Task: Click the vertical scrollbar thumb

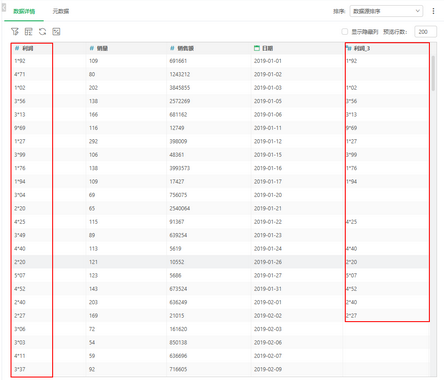Action: (433, 73)
